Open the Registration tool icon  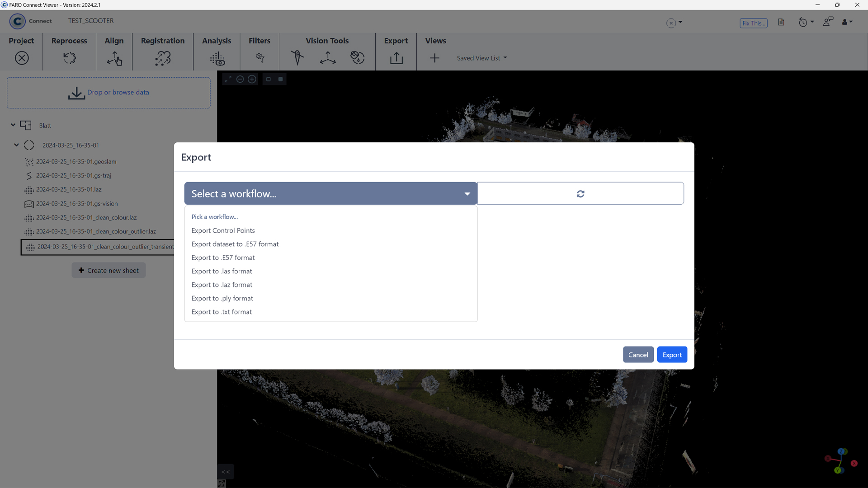tap(163, 58)
